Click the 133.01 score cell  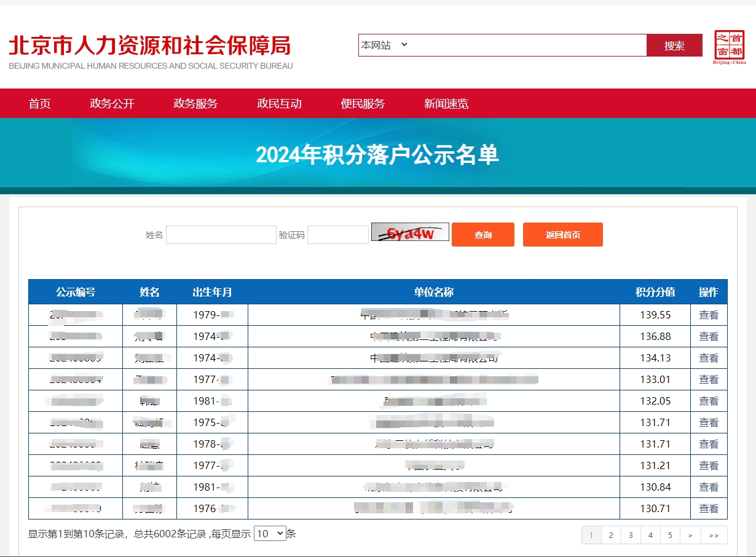click(655, 379)
